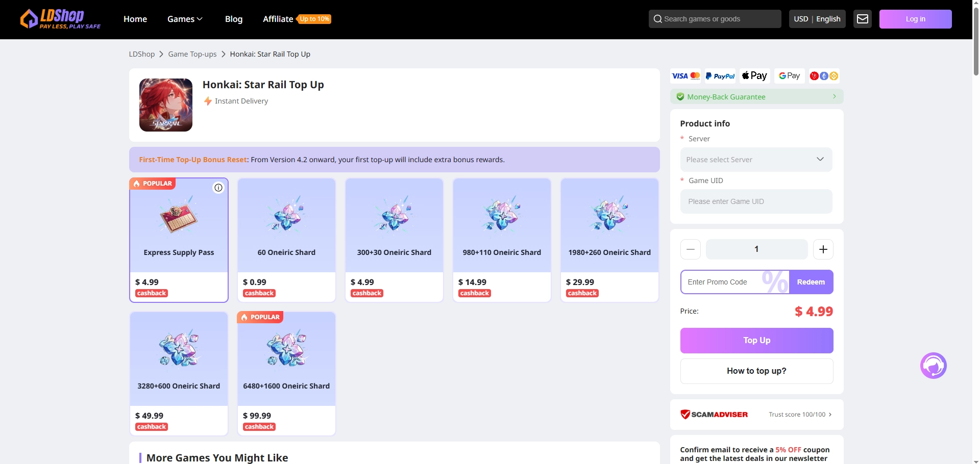Focus the Search games or goods field
This screenshot has width=980, height=464.
[715, 19]
